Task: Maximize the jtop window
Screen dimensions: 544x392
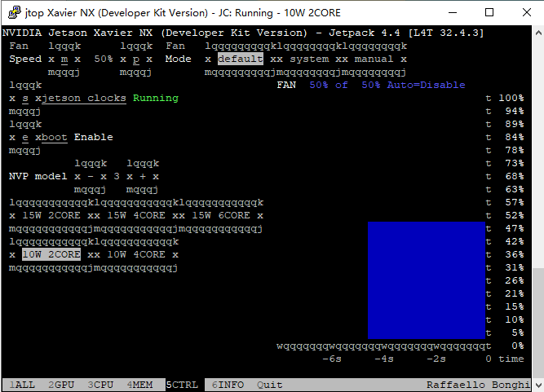Action: click(x=489, y=12)
